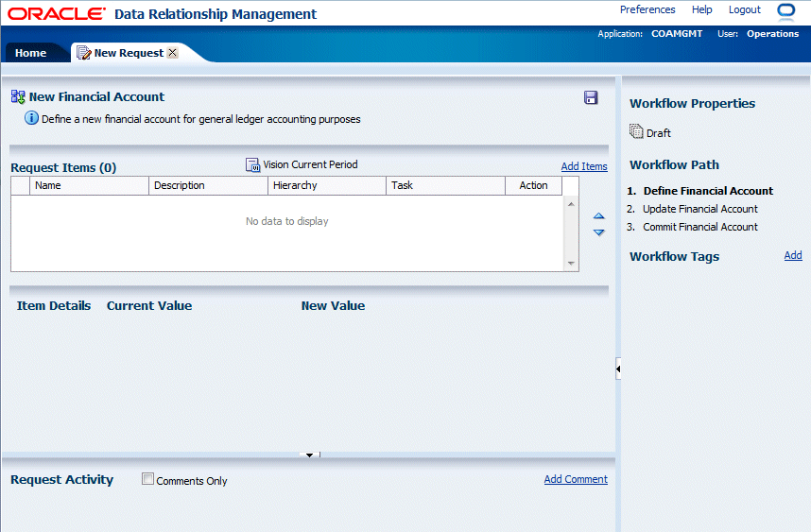Viewport: 811px width, 532px height.
Task: Click the Item Details heading
Action: (x=54, y=305)
